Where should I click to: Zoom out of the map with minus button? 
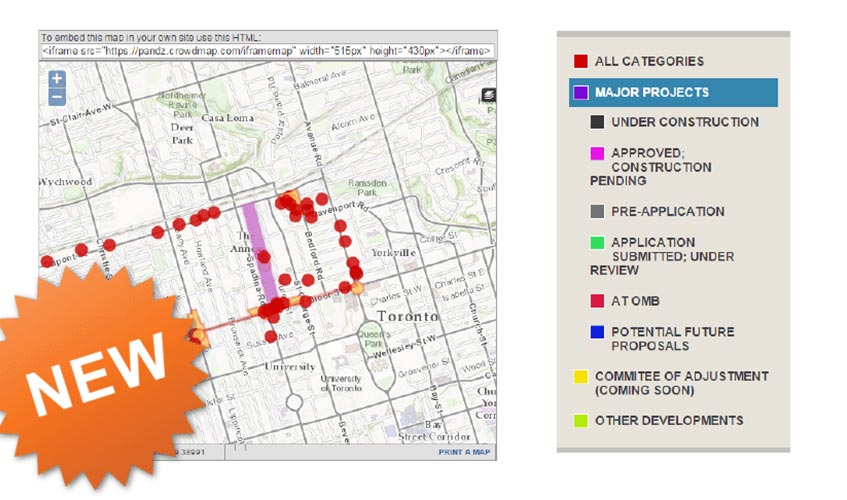[x=57, y=97]
